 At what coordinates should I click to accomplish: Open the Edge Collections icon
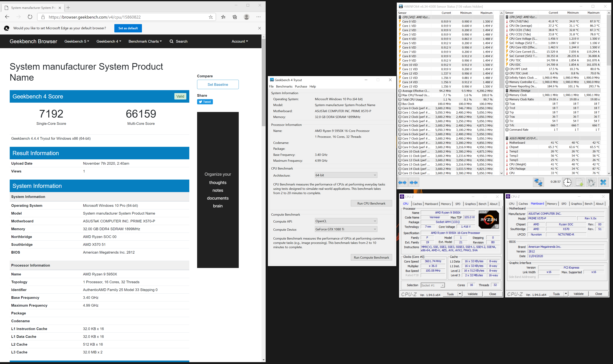tap(235, 17)
